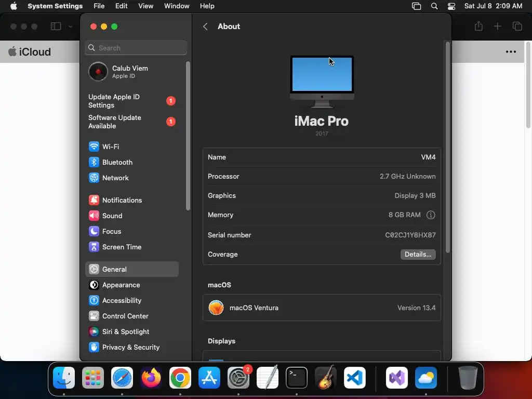Click the Search field in Settings
Screen dimensions: 532x399
point(136,48)
